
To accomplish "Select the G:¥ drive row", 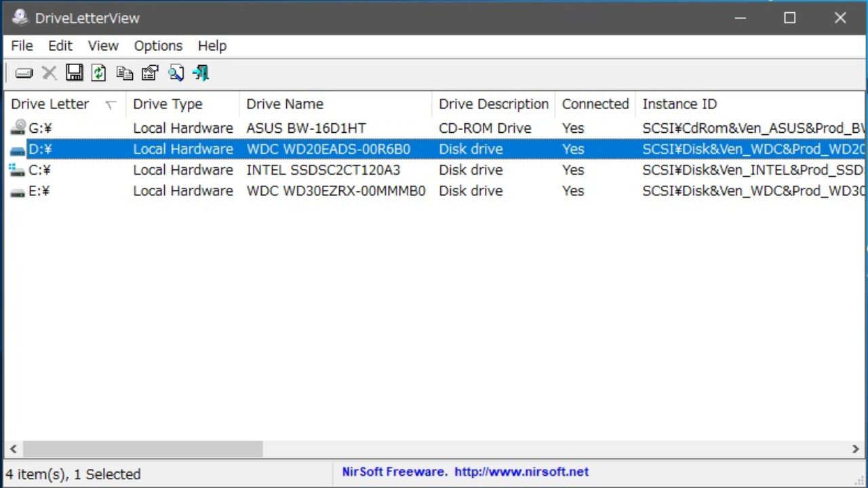I will coord(434,128).
